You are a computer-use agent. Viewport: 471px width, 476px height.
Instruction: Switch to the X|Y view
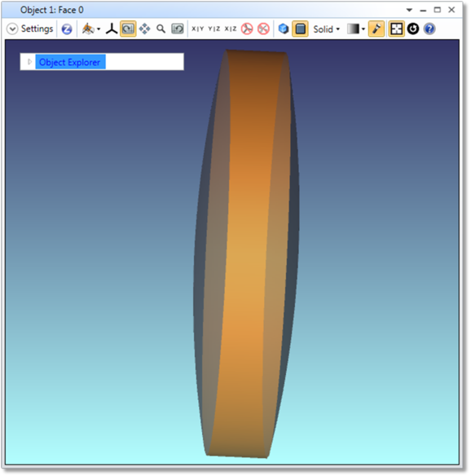[x=197, y=29]
